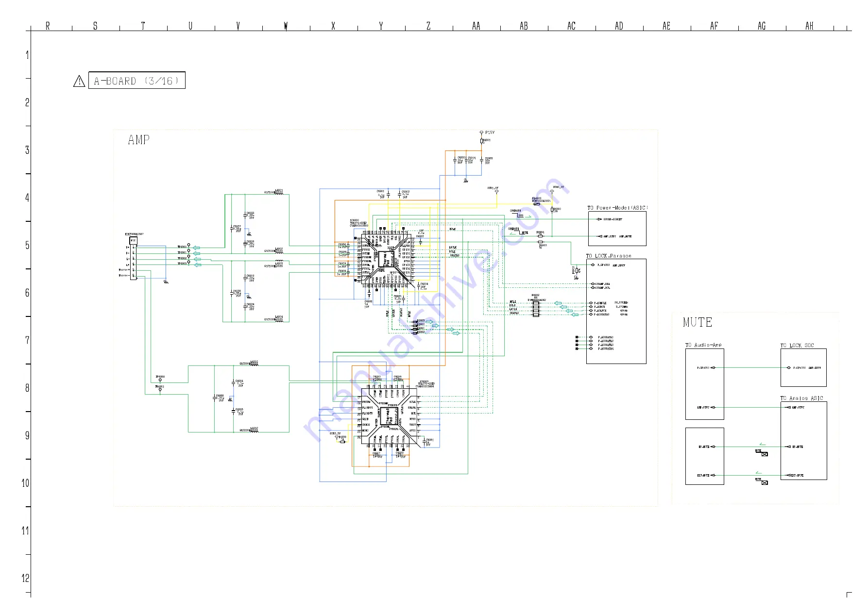
Task: Click 'F_AOMCLK' pin label in LOCK_Paragon block
Action: pyautogui.click(x=600, y=303)
